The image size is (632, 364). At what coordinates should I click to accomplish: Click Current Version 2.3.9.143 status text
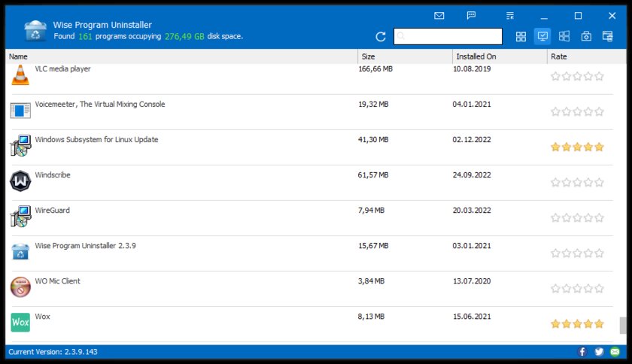(x=53, y=352)
